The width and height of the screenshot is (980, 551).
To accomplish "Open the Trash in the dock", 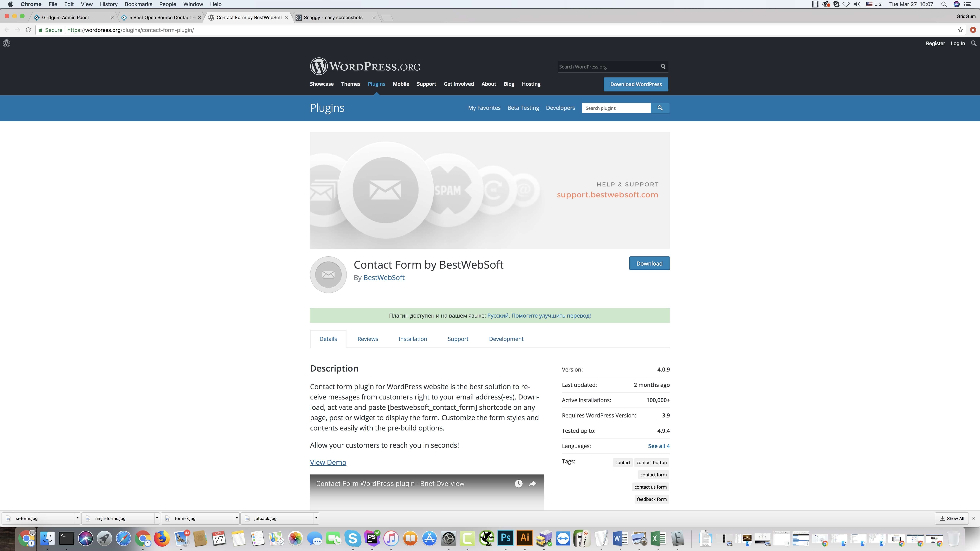I will tap(953, 538).
